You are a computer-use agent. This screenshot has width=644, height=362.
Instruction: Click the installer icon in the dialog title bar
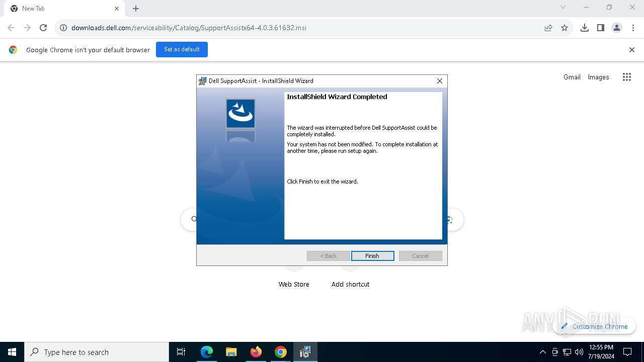(x=202, y=81)
